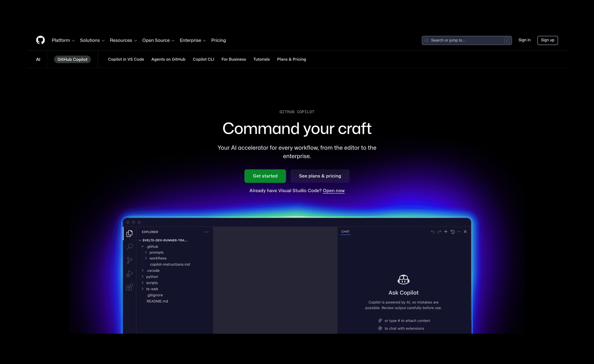The image size is (594, 364).
Task: Close the Chat panel with X icon
Action: 465,232
